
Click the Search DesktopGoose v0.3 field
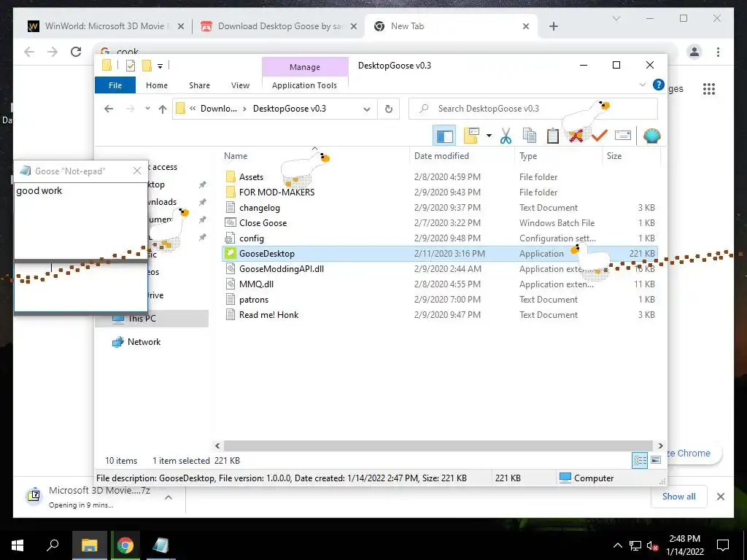coord(533,109)
